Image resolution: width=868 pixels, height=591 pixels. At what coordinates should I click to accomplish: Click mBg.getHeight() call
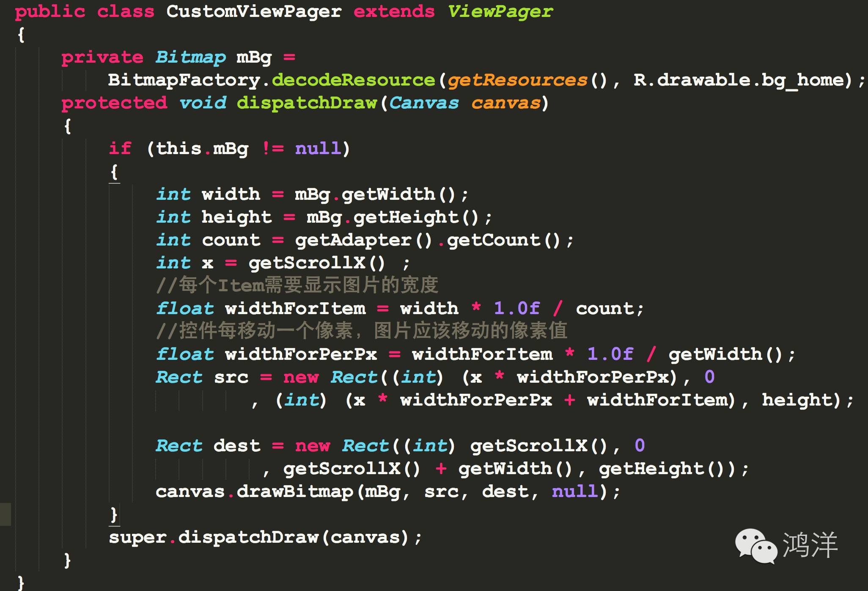[393, 218]
